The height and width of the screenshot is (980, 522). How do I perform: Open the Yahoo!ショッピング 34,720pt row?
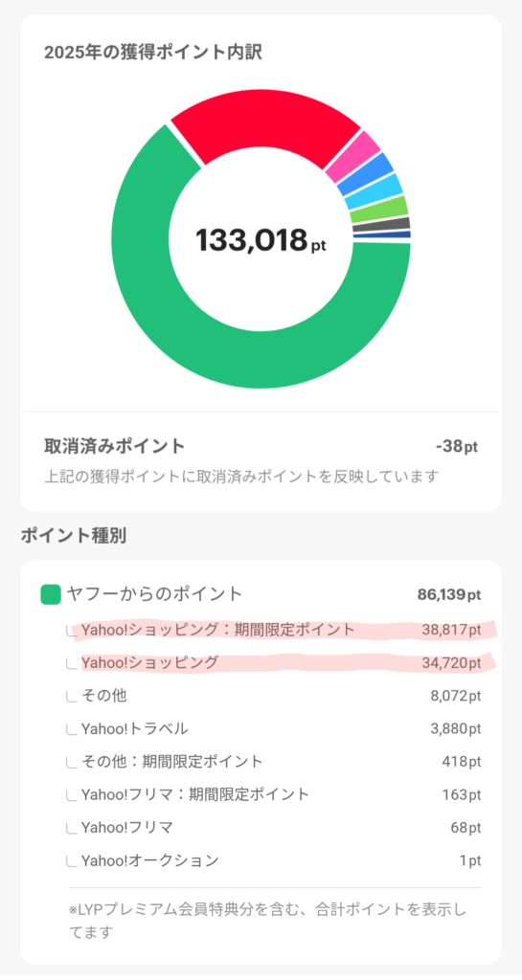click(274, 662)
